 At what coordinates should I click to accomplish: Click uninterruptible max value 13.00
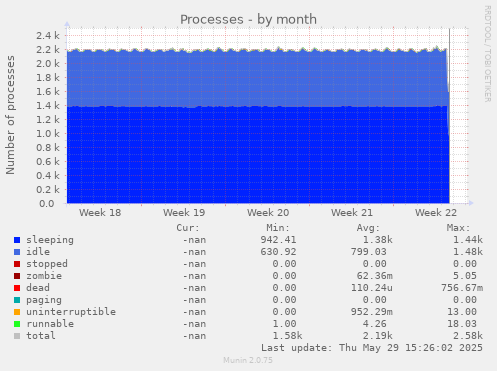[462, 312]
